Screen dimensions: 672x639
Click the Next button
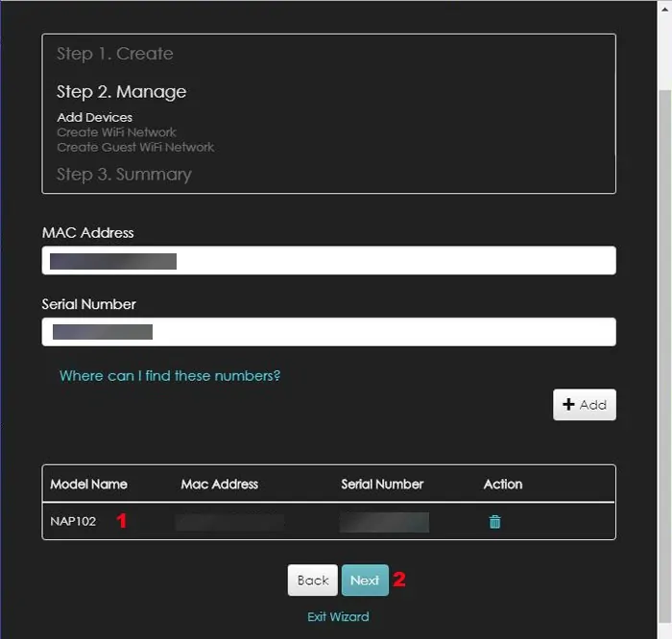(x=365, y=580)
